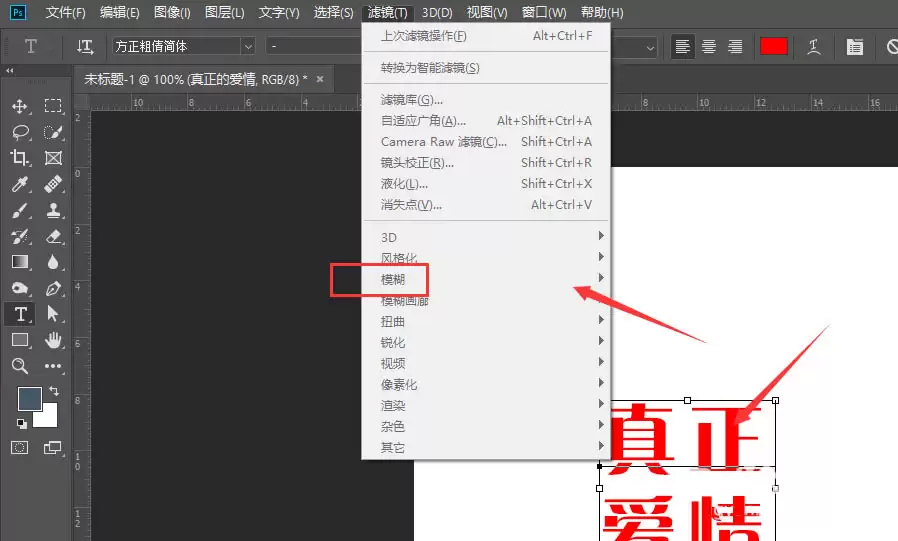This screenshot has width=898, height=541.
Task: Select the Quick Selection tool
Action: [x=53, y=132]
